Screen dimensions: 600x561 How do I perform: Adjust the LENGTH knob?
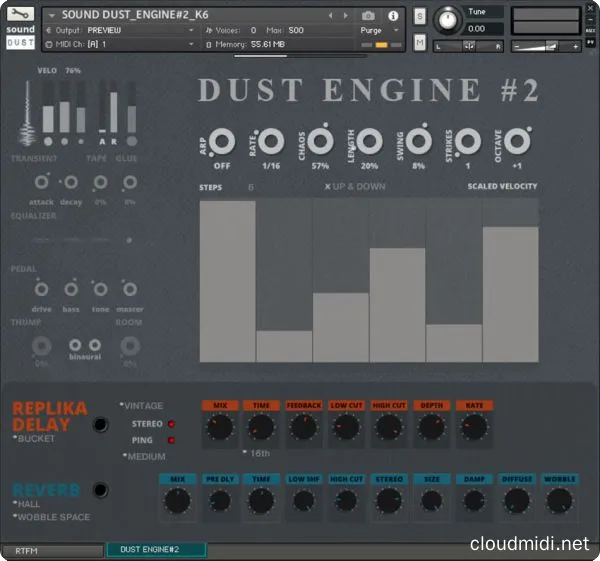coord(369,141)
